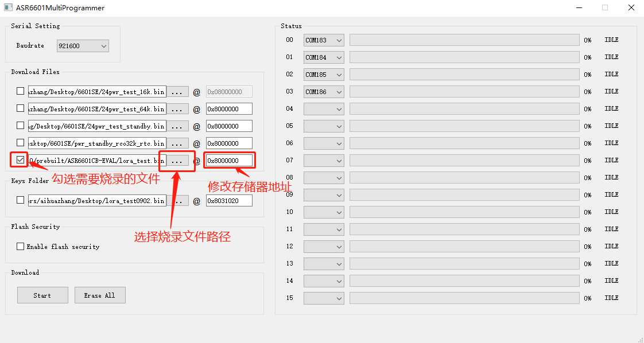This screenshot has height=343, width=644.
Task: Uncheck the lora_test.bin download file checkbox
Action: (20, 160)
